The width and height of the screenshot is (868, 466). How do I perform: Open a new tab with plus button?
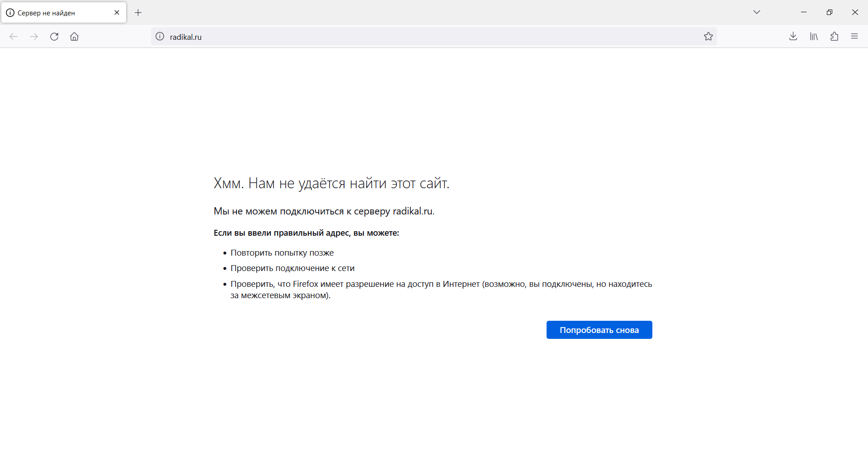pyautogui.click(x=138, y=13)
